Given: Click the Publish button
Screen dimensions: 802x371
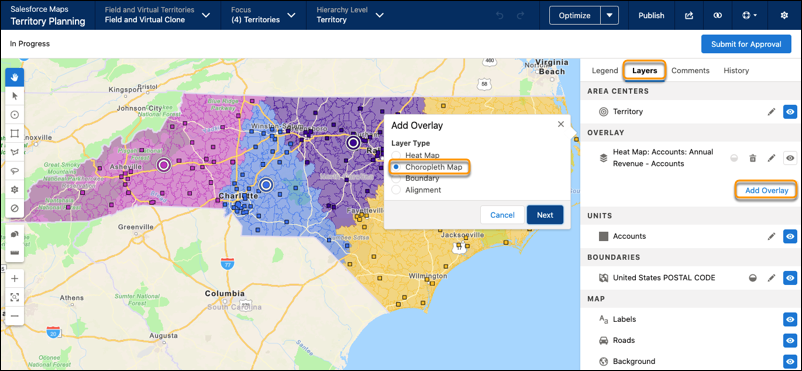Looking at the screenshot, I should click(x=651, y=15).
